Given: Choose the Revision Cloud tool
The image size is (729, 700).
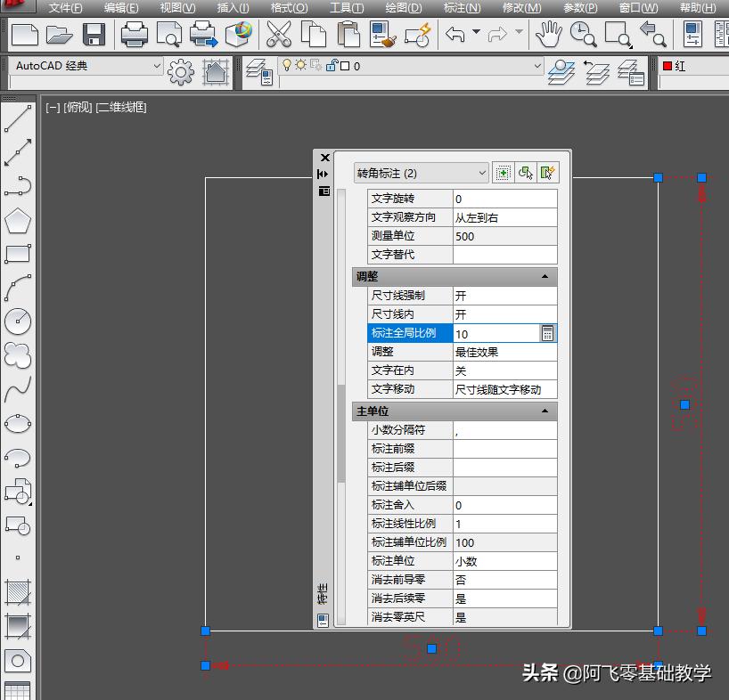Looking at the screenshot, I should [x=18, y=355].
